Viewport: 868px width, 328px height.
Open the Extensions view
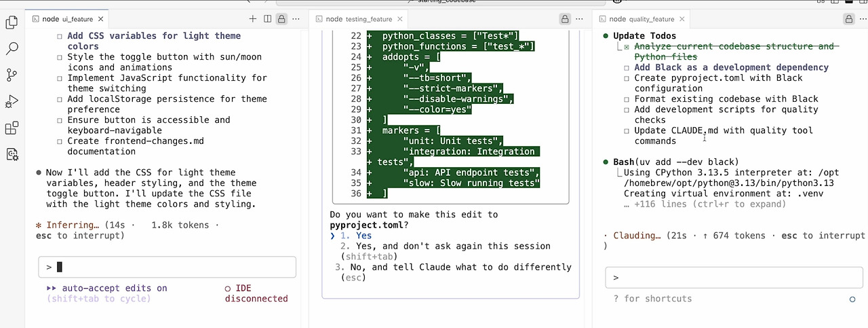(12, 128)
